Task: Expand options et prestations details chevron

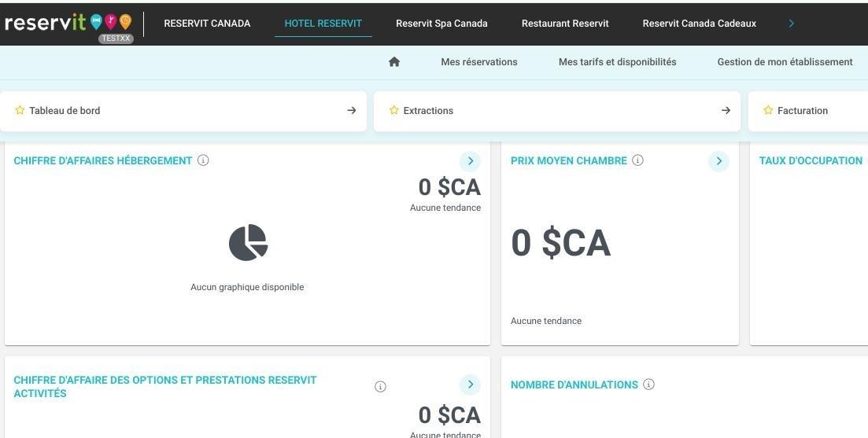Action: pos(470,385)
